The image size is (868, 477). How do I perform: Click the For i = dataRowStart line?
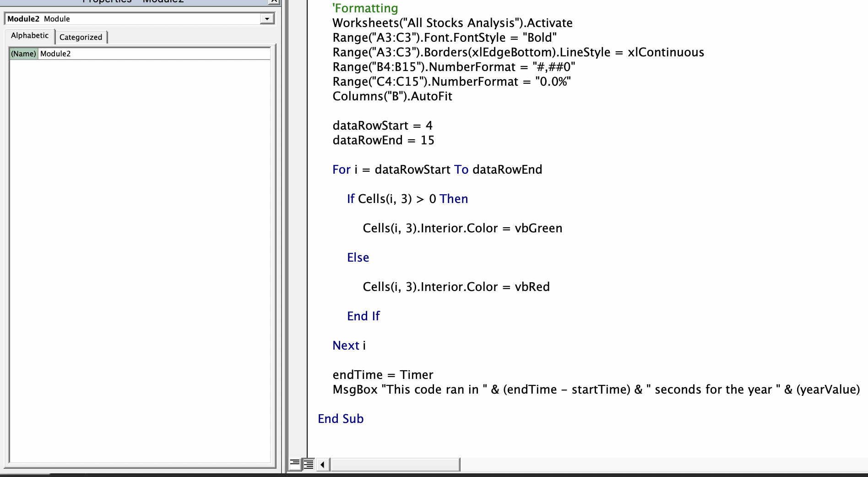coord(437,170)
